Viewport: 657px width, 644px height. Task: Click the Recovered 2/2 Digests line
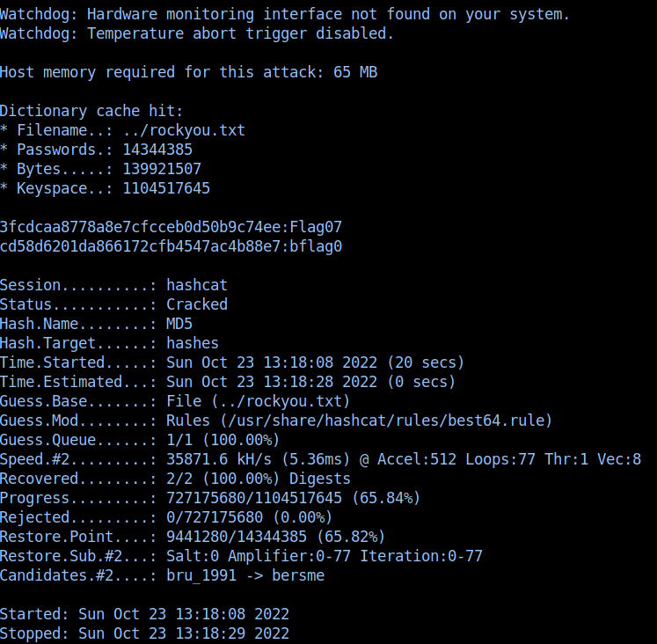(175, 479)
